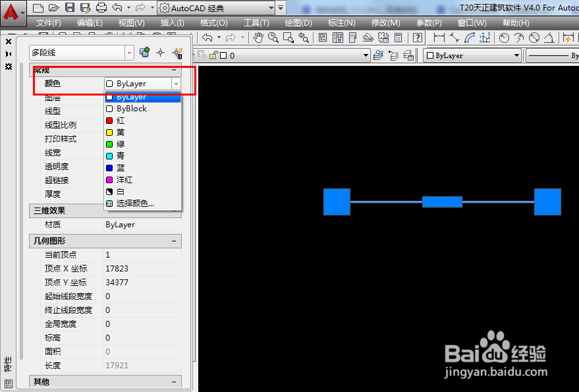Click the polyline midpoint grip
Viewport: 579px width, 392px height.
coord(442,202)
